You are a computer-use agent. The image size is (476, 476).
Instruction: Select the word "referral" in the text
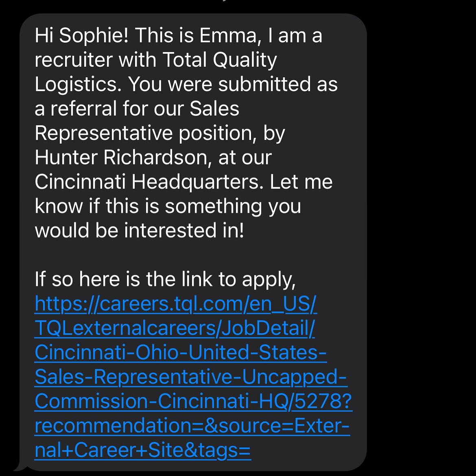point(85,109)
